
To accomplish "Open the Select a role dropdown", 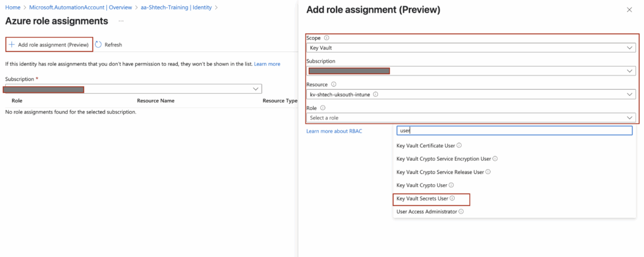I will [x=470, y=118].
